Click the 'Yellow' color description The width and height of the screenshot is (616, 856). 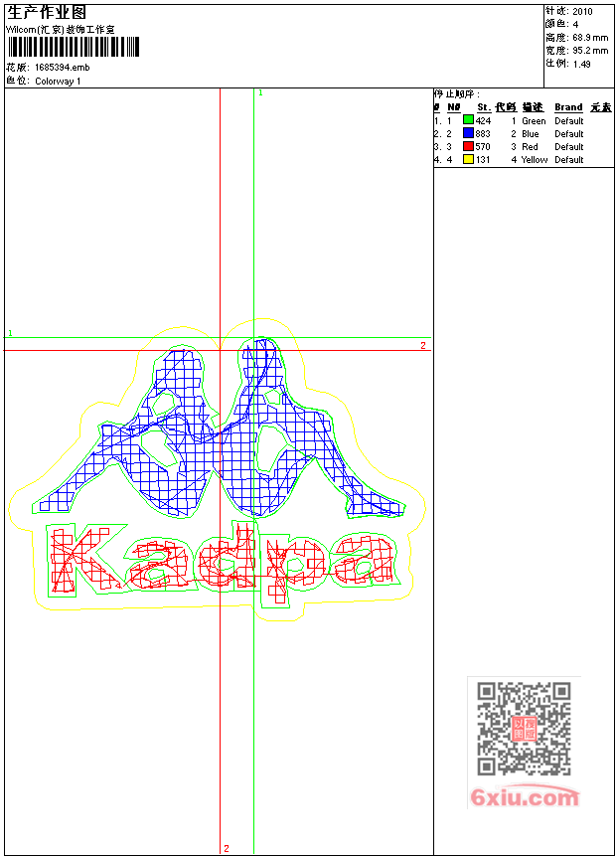[535, 159]
